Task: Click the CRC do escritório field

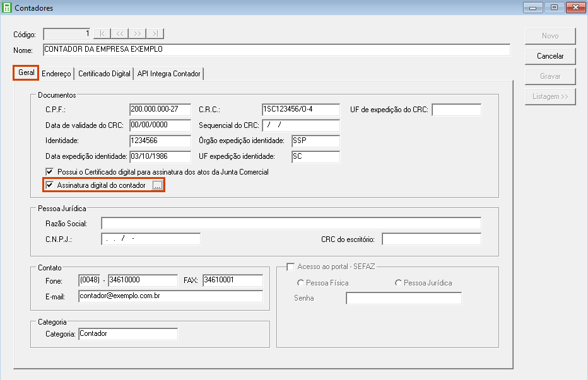Action: pyautogui.click(x=432, y=239)
